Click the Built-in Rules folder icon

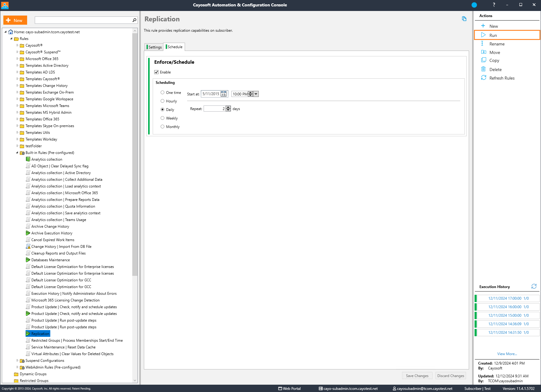22,153
